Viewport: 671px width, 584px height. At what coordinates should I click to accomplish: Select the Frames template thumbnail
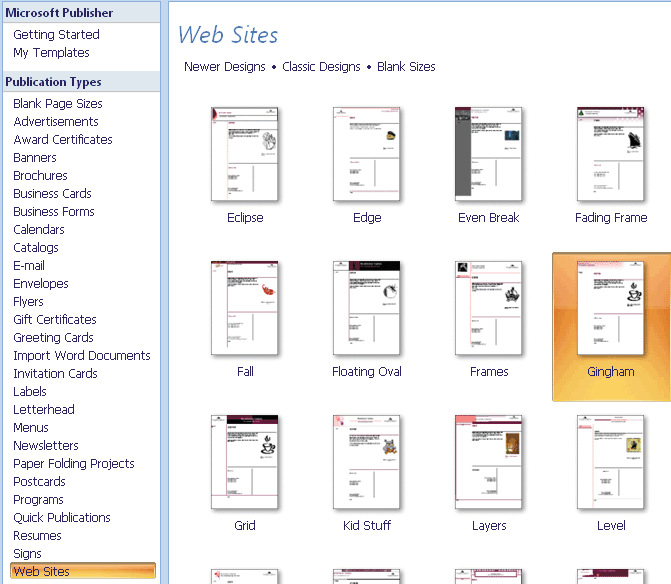(x=489, y=308)
